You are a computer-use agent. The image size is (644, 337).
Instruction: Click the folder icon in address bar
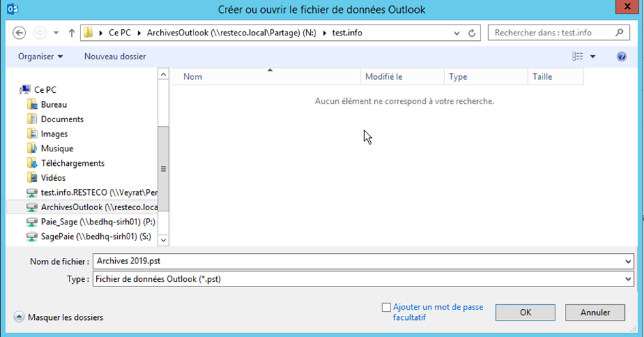pyautogui.click(x=89, y=33)
